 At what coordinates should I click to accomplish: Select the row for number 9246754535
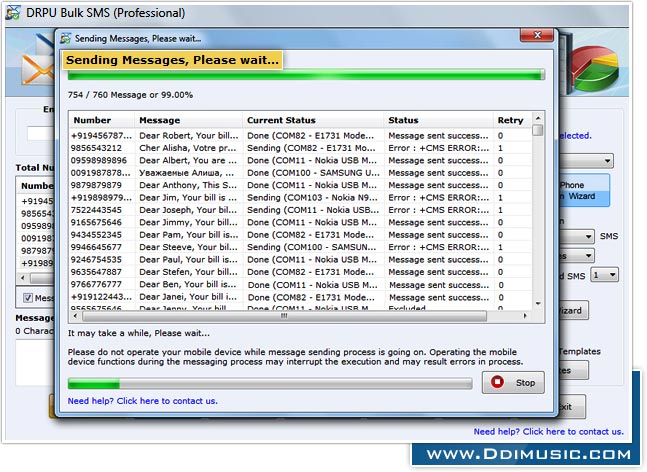click(x=300, y=259)
